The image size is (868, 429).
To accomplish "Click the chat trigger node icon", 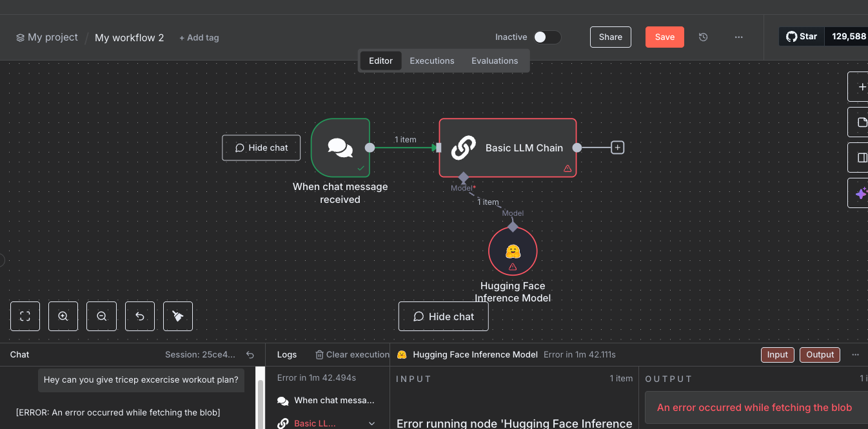I will tap(340, 148).
